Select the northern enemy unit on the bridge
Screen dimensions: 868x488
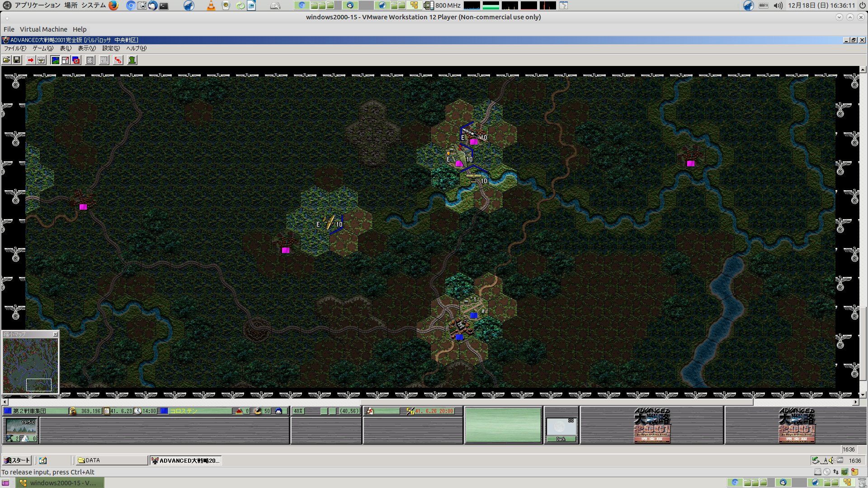(x=473, y=136)
